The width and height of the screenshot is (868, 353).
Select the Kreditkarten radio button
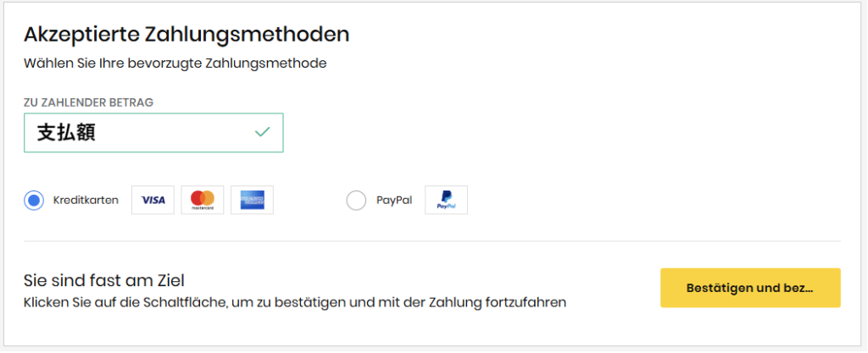[x=34, y=201]
